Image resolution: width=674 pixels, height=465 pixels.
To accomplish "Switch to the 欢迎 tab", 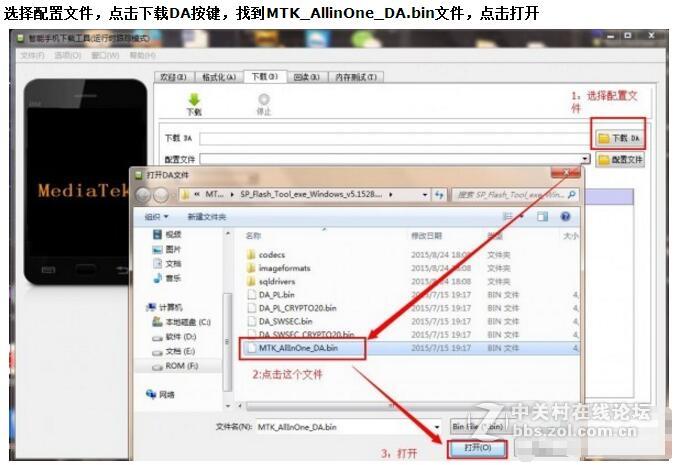I will tap(174, 77).
